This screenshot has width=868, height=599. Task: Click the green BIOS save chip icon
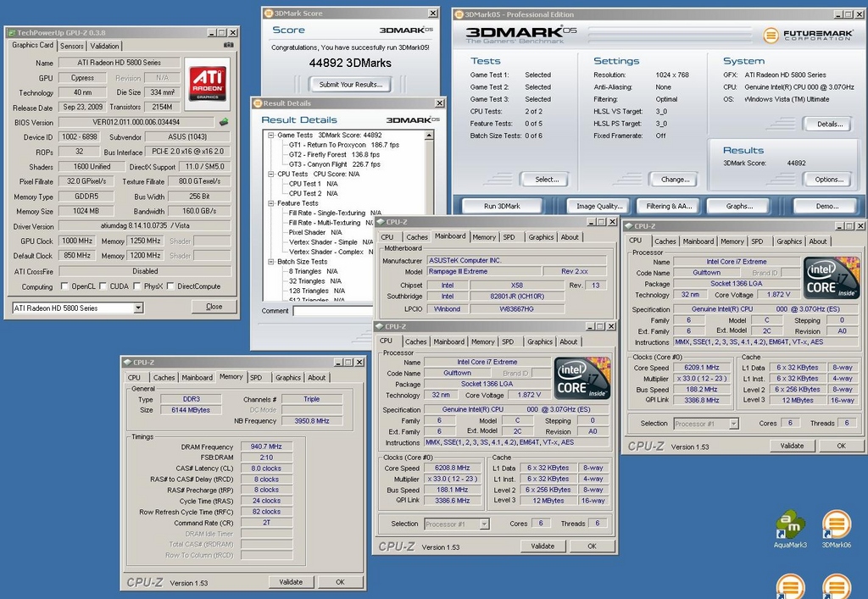[224, 122]
